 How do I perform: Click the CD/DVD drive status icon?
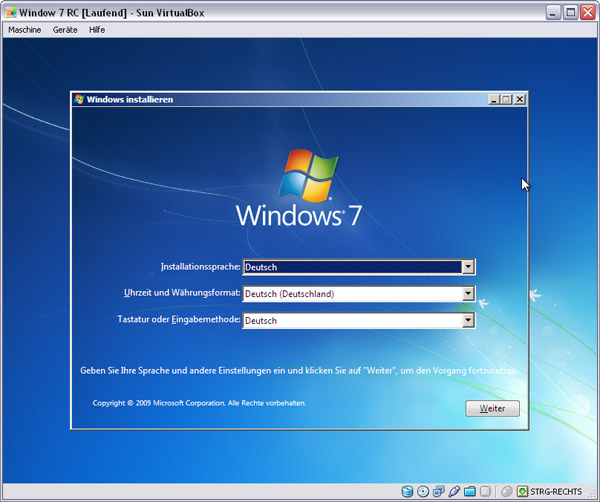pyautogui.click(x=423, y=492)
